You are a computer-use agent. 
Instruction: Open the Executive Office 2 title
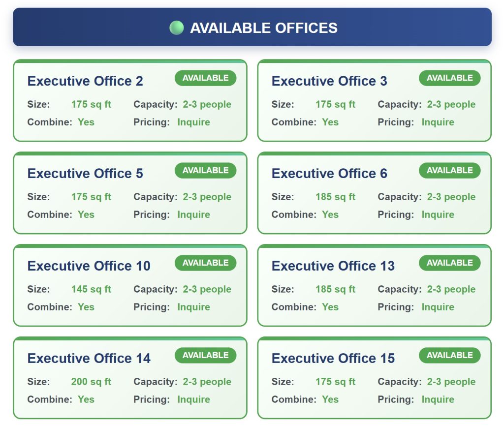coord(85,81)
